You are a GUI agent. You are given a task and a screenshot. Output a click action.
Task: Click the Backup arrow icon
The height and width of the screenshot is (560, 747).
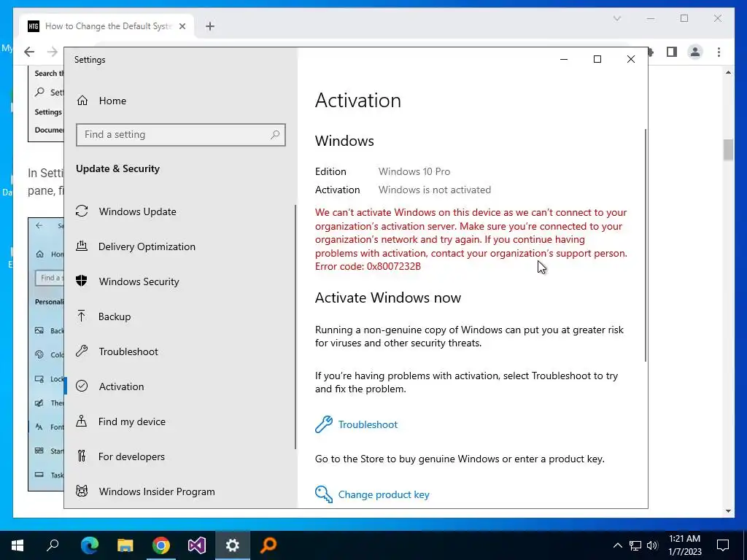(82, 316)
